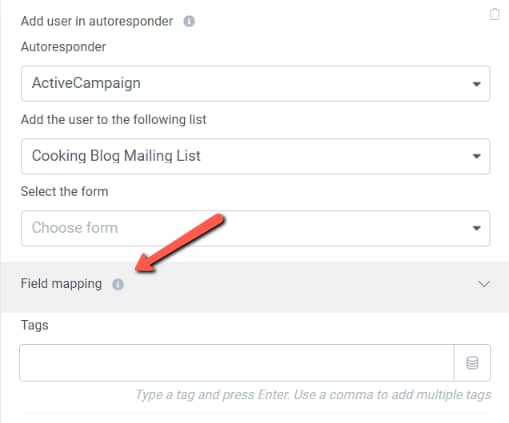This screenshot has height=423, width=509.
Task: Click the Autoresponder field label
Action: tap(63, 47)
